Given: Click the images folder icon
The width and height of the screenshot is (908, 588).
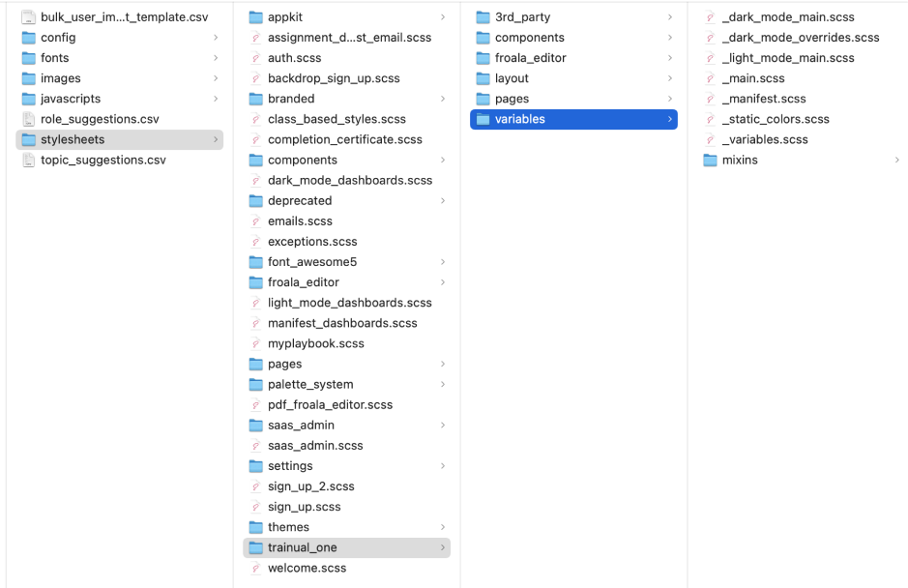Looking at the screenshot, I should point(28,78).
